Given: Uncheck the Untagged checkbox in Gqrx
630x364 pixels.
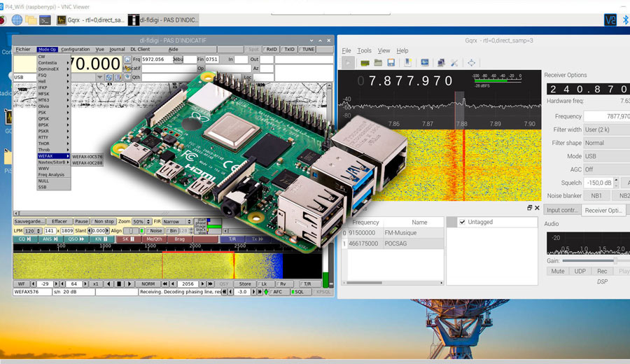Looking at the screenshot, I should (463, 222).
